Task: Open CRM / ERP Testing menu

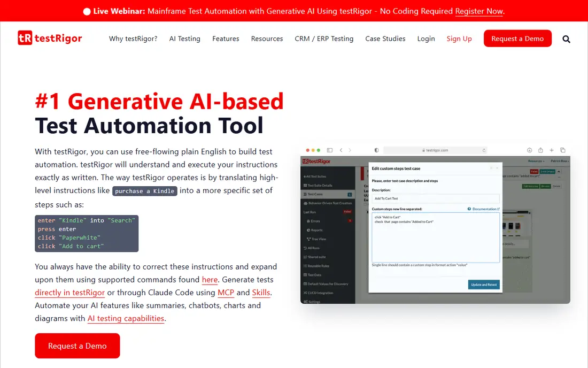Action: point(324,39)
